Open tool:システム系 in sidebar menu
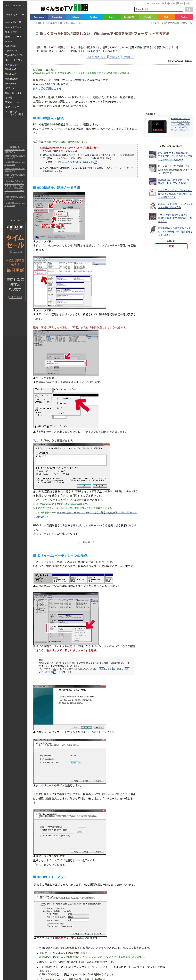This screenshot has height=980, width=196. click(13, 27)
